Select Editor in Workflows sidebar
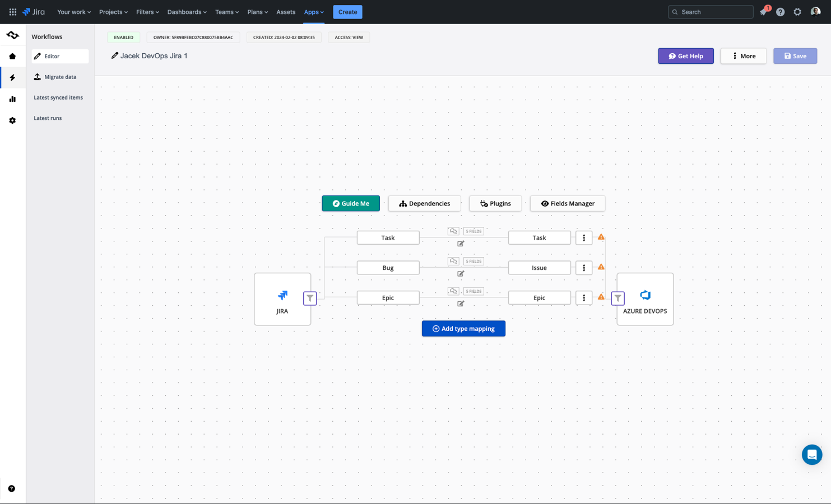 tap(60, 56)
